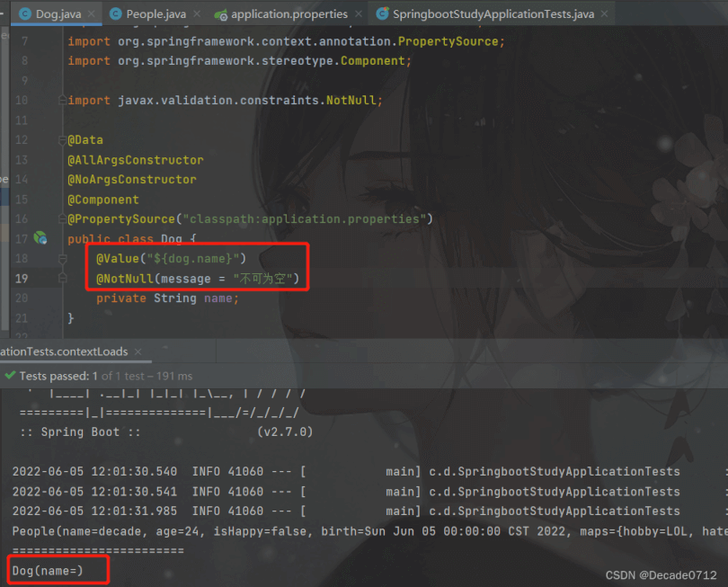This screenshot has width=728, height=587.
Task: Click the Dog(name=) console output line
Action: pyautogui.click(x=47, y=571)
